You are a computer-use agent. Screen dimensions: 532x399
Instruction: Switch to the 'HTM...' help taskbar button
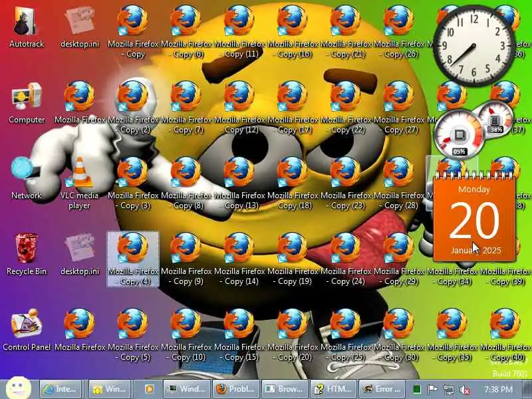coord(334,389)
